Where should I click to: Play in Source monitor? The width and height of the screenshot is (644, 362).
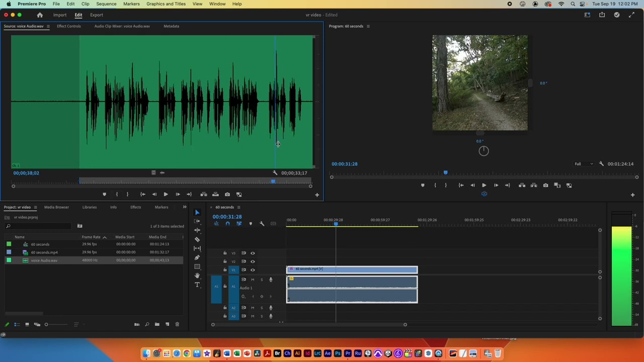[x=166, y=195]
